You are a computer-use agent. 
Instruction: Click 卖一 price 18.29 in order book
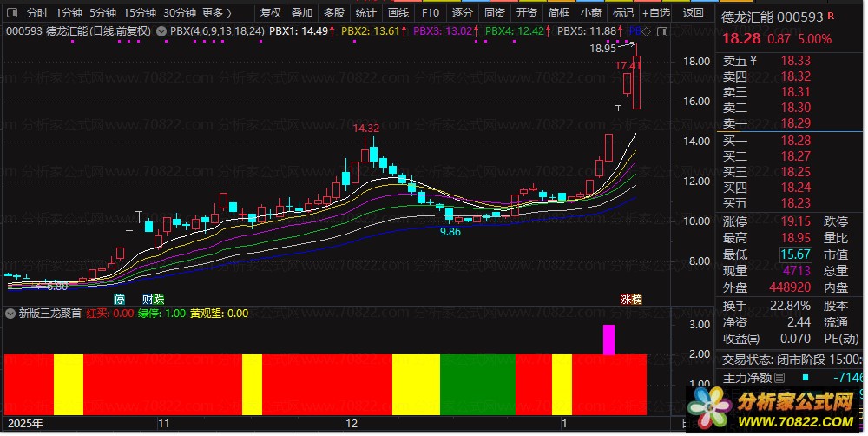pyautogui.click(x=795, y=123)
